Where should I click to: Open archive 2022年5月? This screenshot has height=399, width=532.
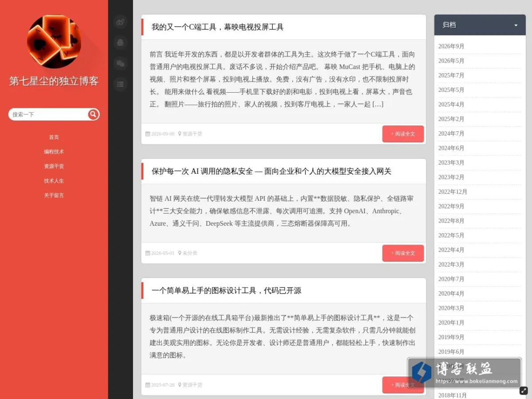pyautogui.click(x=451, y=235)
